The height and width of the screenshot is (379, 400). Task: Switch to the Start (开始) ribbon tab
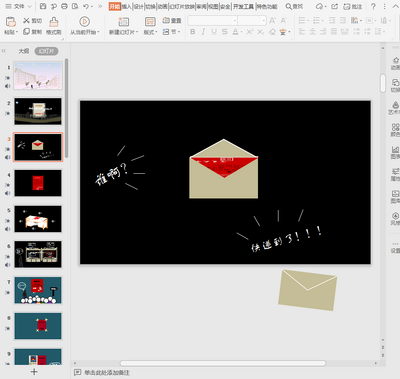click(x=114, y=6)
